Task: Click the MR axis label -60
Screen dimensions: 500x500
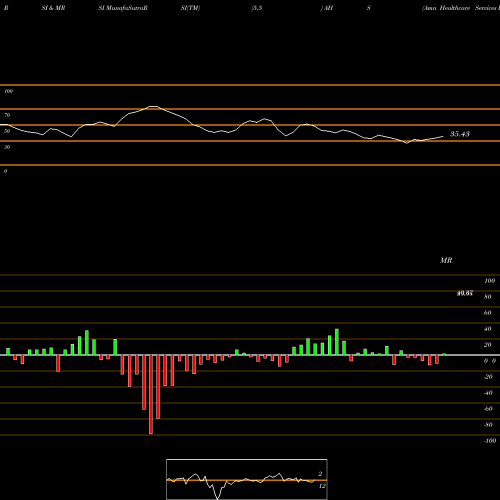Action: [x=488, y=409]
